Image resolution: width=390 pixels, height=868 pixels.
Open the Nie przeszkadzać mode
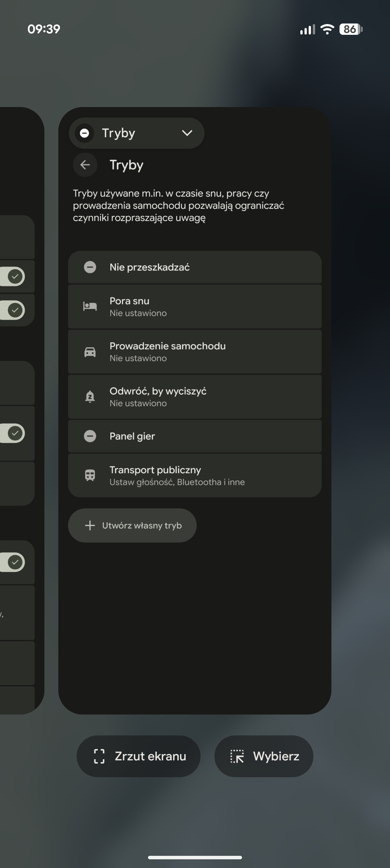coord(195,267)
